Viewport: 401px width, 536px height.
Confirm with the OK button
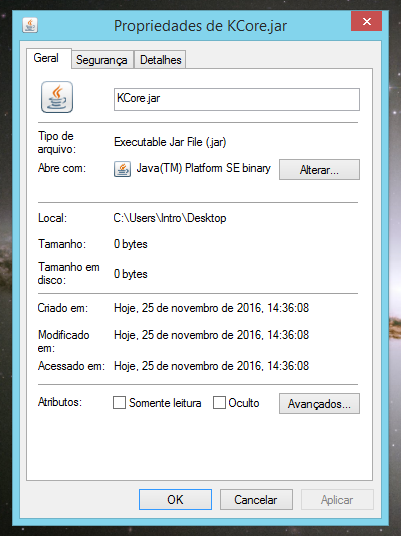[x=175, y=500]
